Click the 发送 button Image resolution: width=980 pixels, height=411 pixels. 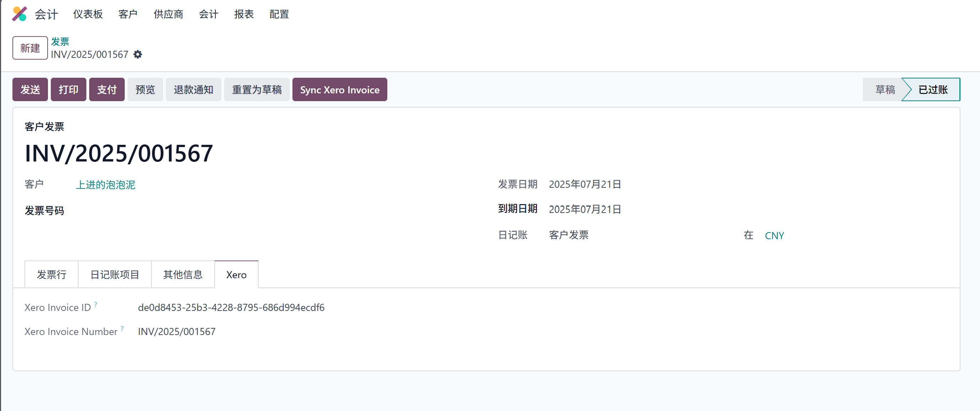(x=30, y=90)
